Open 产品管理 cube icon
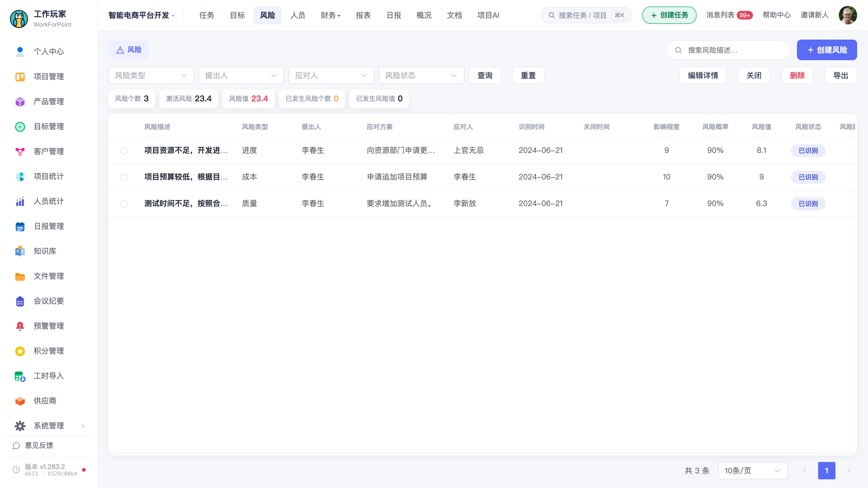Image resolution: width=868 pixels, height=488 pixels. click(20, 101)
